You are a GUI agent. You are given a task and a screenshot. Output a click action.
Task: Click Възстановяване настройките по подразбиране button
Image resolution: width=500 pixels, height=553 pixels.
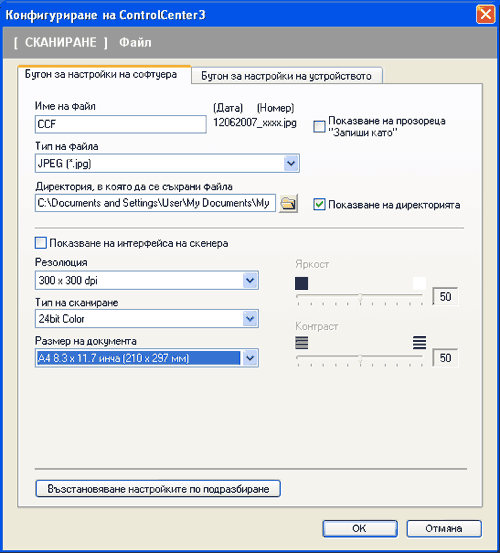pyautogui.click(x=158, y=489)
